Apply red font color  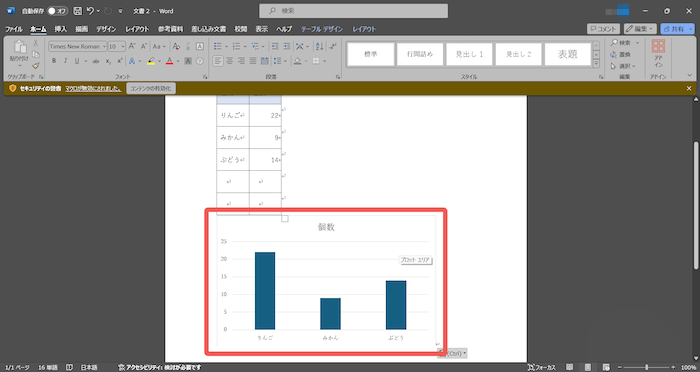(x=169, y=61)
